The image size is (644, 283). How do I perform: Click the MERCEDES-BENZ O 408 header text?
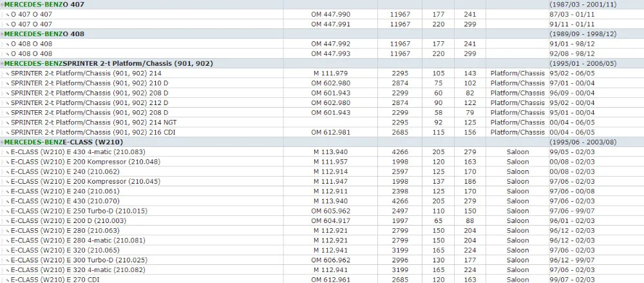(x=44, y=34)
